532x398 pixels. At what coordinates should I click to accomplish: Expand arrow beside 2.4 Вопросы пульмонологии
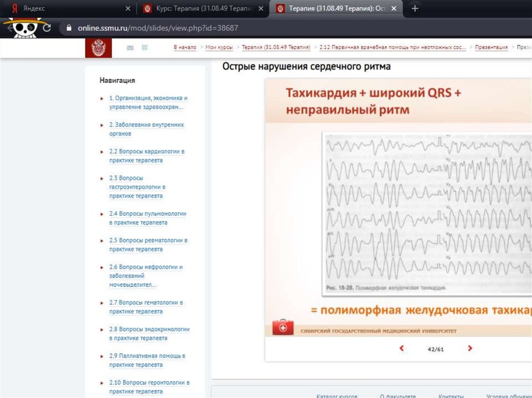[x=102, y=214]
